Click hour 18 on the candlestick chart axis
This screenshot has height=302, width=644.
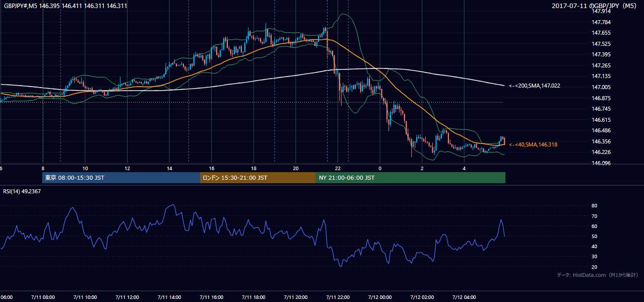pyautogui.click(x=253, y=168)
